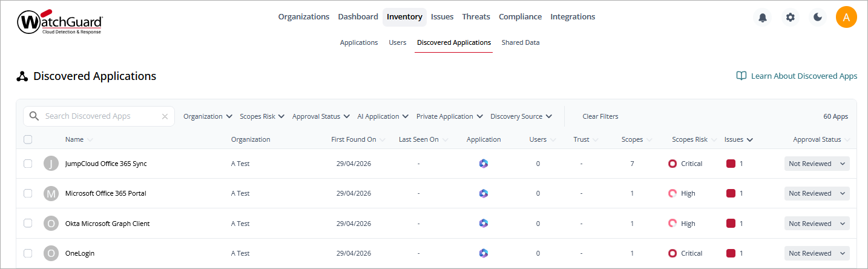Image resolution: width=868 pixels, height=269 pixels.
Task: Select the Okta Microsoft Graph Client checkbox
Action: pyautogui.click(x=28, y=224)
